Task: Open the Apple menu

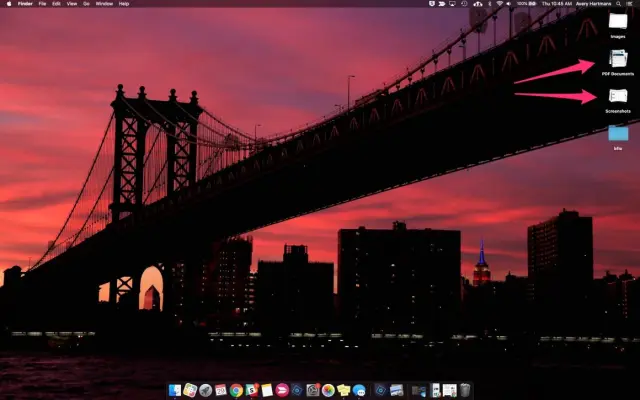Action: click(x=9, y=4)
